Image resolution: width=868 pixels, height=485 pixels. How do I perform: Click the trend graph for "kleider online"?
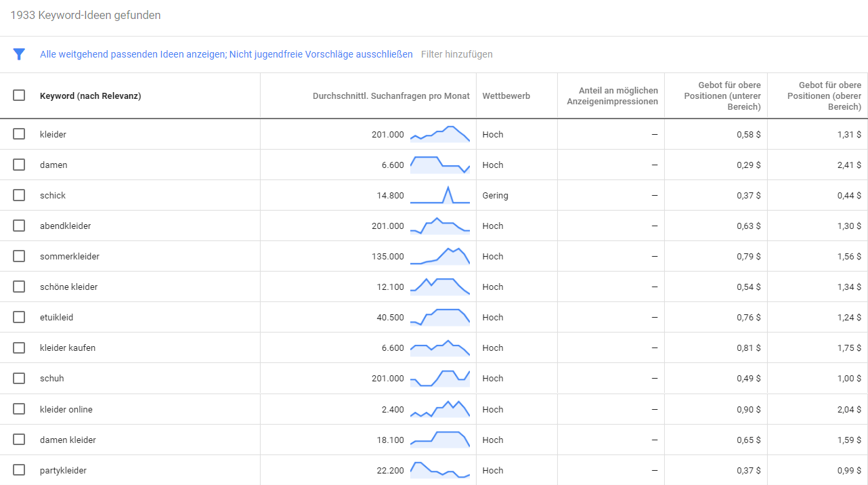[441, 408]
